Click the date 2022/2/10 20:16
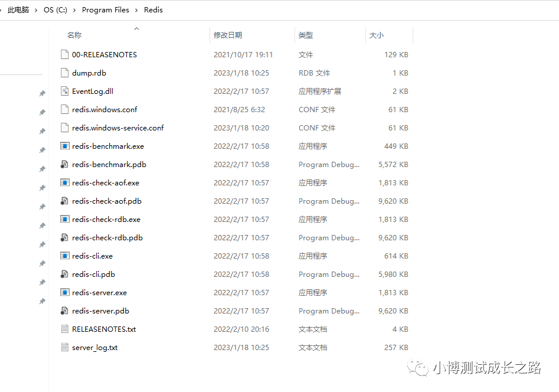 pos(241,329)
